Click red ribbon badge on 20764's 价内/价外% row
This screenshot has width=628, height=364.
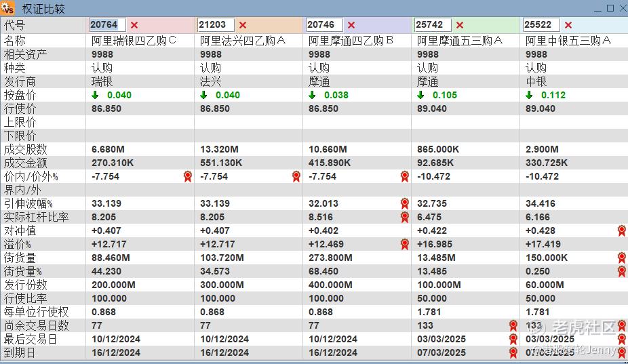point(187,176)
